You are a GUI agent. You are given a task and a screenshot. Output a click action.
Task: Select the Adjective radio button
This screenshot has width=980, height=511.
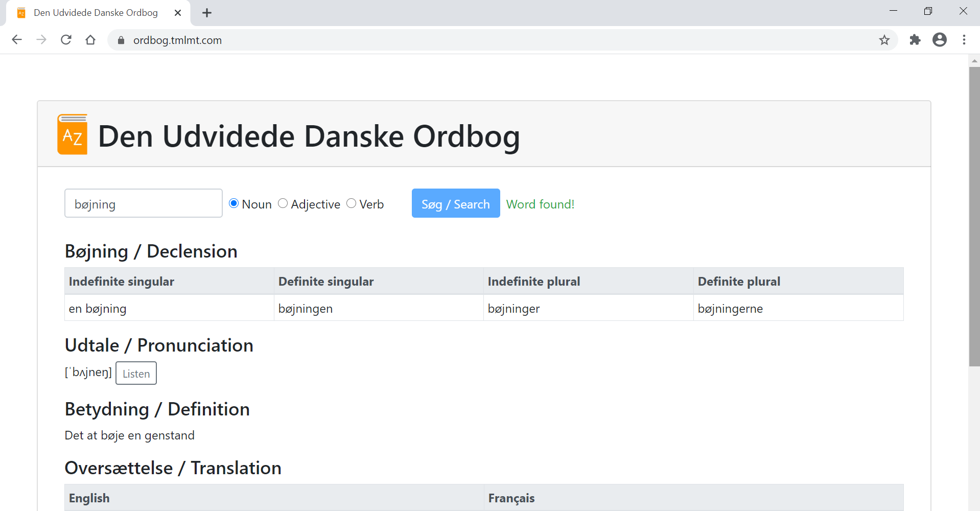[x=283, y=203]
